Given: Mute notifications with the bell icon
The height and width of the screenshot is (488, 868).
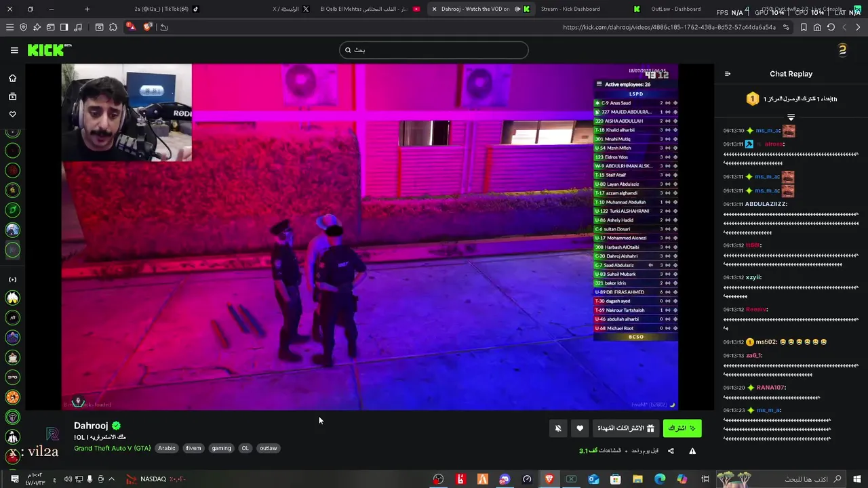Looking at the screenshot, I should point(558,428).
